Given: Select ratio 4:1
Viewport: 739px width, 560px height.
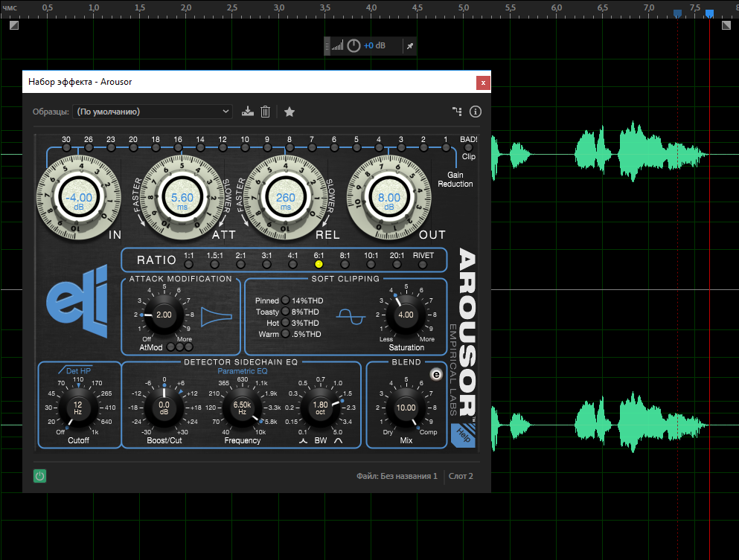Looking at the screenshot, I should click(292, 265).
